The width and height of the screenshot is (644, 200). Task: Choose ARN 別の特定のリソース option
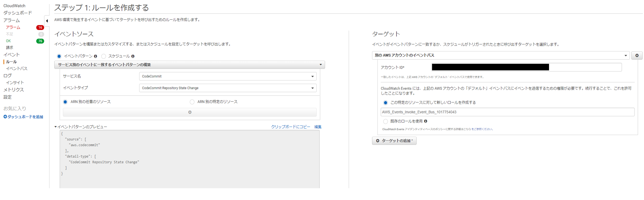click(192, 102)
